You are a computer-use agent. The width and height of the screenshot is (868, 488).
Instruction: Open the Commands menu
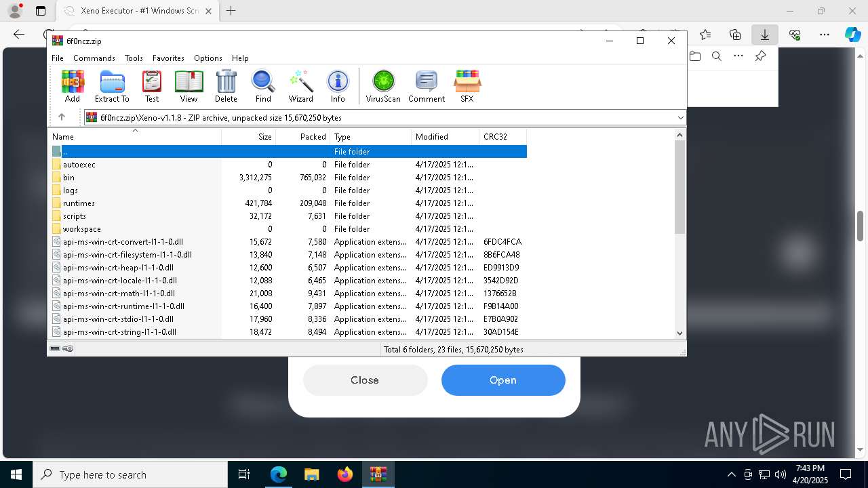[94, 58]
